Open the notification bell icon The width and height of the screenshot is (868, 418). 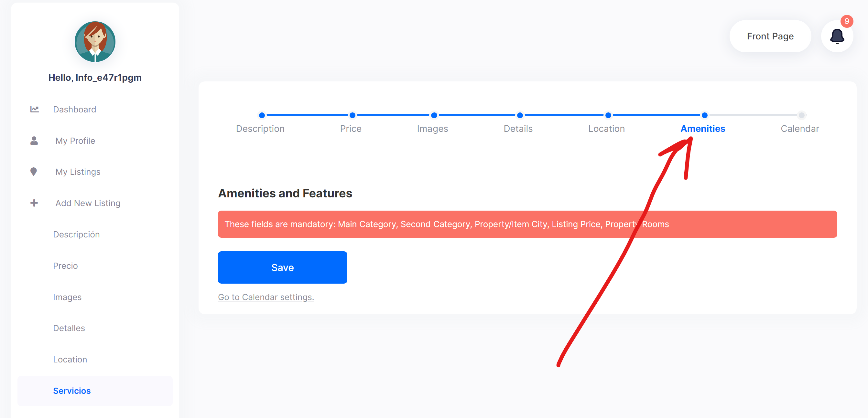837,37
